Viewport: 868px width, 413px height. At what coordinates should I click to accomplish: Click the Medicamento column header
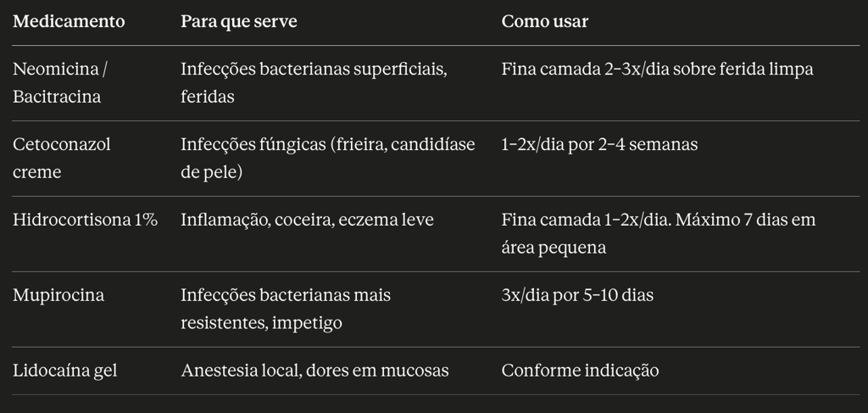tap(69, 21)
